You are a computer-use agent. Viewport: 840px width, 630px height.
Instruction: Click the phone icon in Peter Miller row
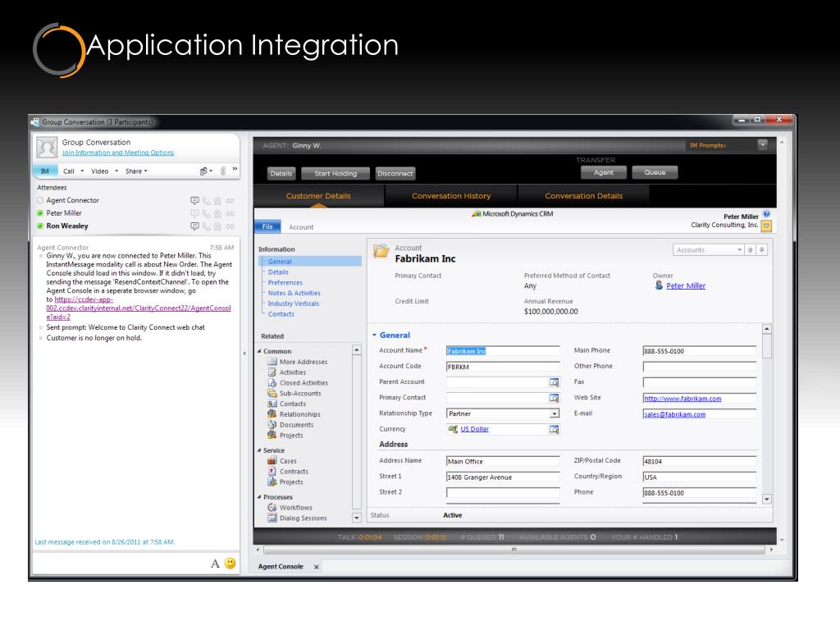(x=206, y=213)
